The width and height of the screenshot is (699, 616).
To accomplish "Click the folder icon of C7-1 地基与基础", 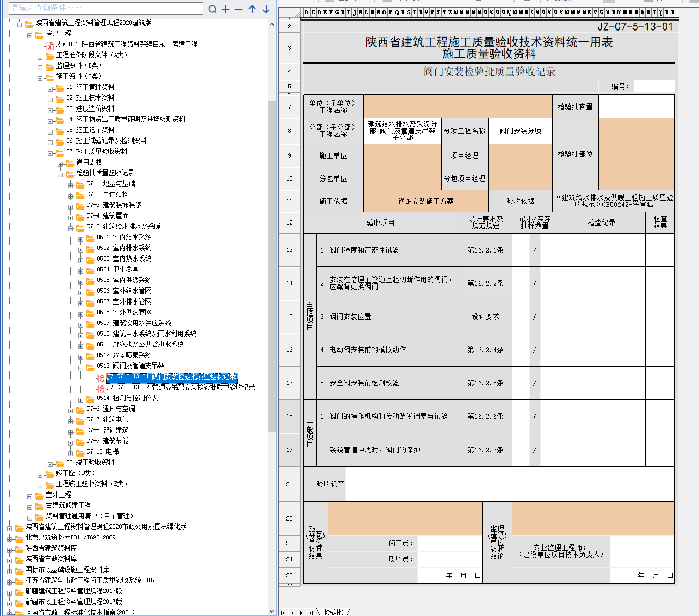I will coord(80,184).
